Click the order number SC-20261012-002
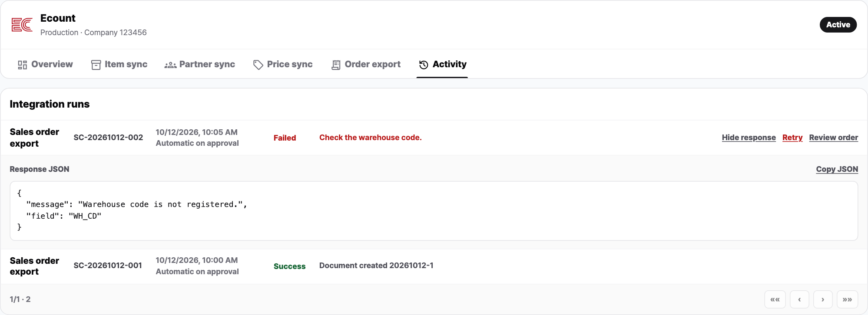Image resolution: width=868 pixels, height=315 pixels. click(x=108, y=138)
